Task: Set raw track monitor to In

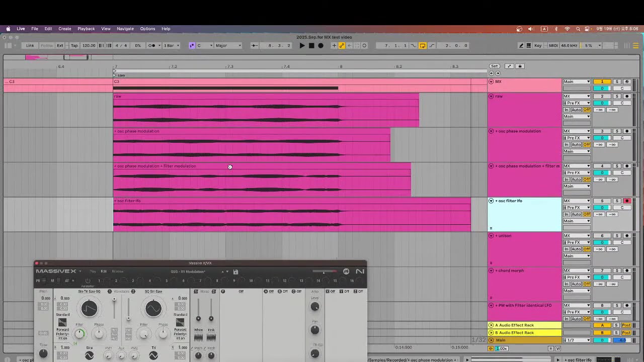Action: tap(567, 110)
